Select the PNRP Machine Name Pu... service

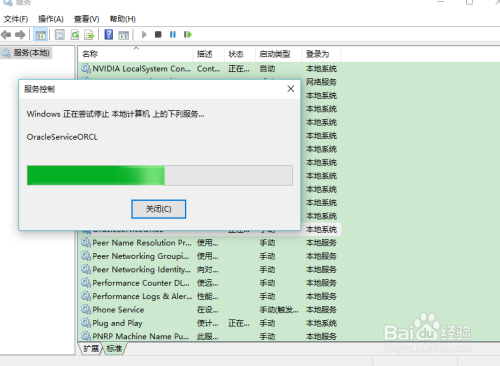(140, 336)
